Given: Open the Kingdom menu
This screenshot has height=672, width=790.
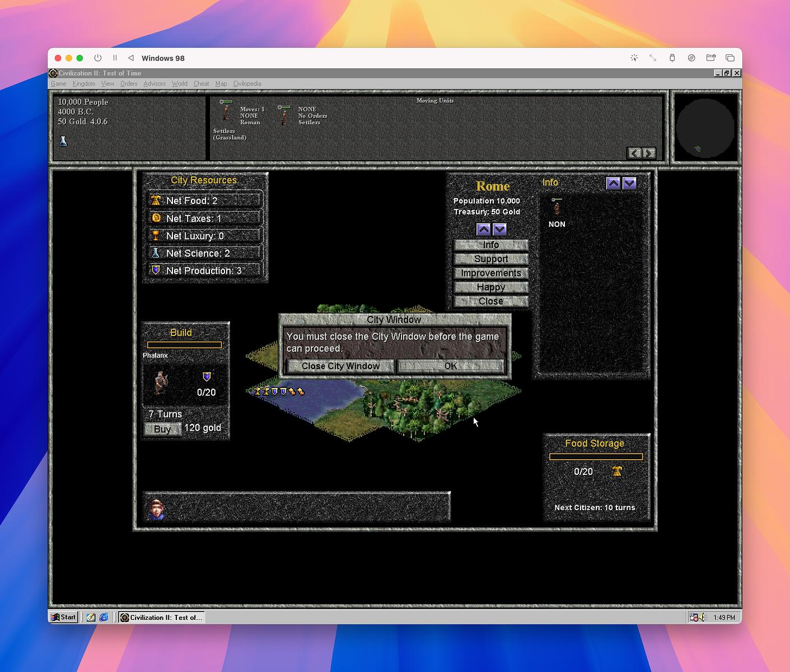Looking at the screenshot, I should click(83, 83).
